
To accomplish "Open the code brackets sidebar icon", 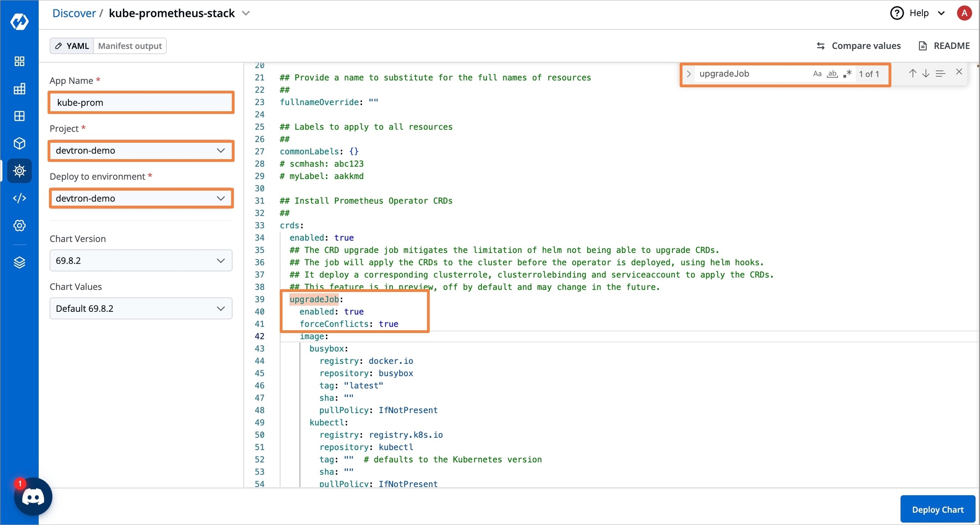I will (19, 198).
